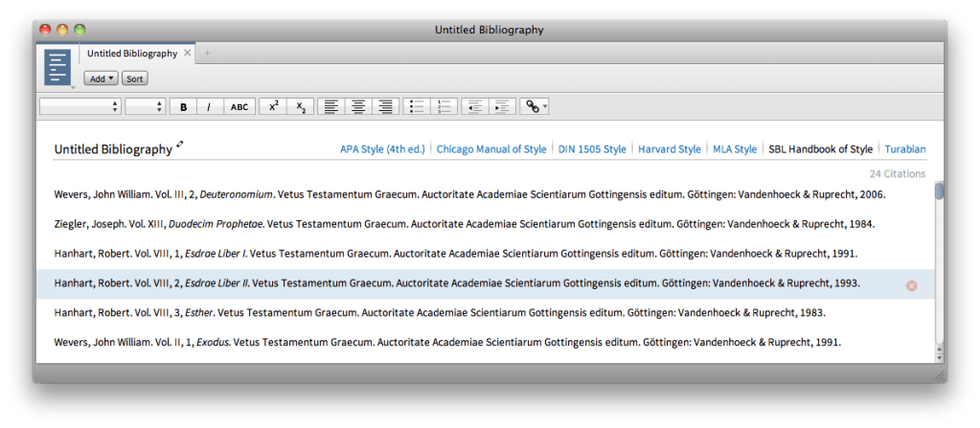Open the Add dropdown button
The width and height of the screenshot is (980, 428).
pyautogui.click(x=101, y=79)
